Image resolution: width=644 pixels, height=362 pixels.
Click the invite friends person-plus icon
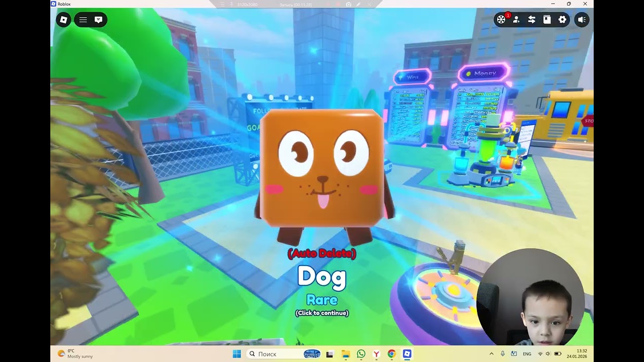tap(516, 20)
